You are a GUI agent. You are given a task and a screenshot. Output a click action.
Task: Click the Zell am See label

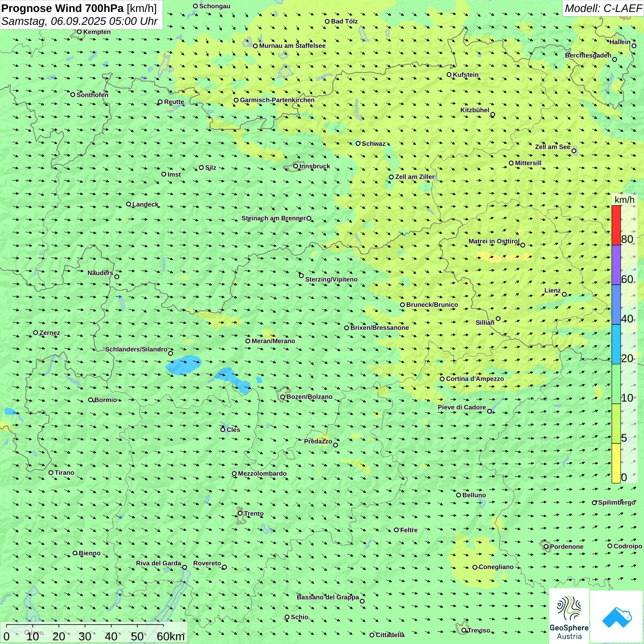coord(552,147)
